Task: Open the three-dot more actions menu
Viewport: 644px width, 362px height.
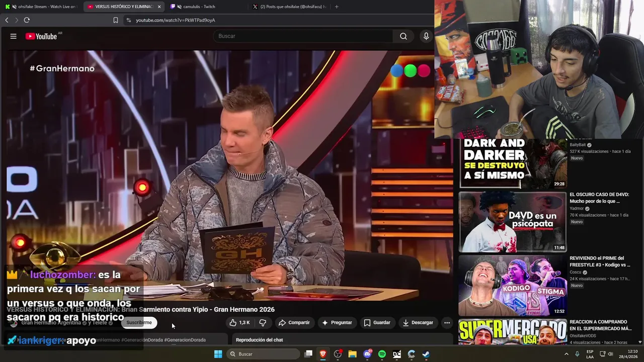Action: 447,323
